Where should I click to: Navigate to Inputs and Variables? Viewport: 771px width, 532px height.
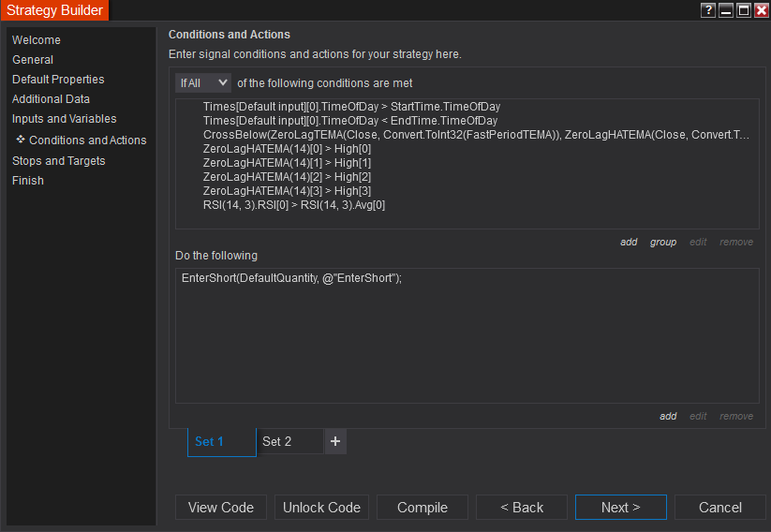pyautogui.click(x=65, y=119)
